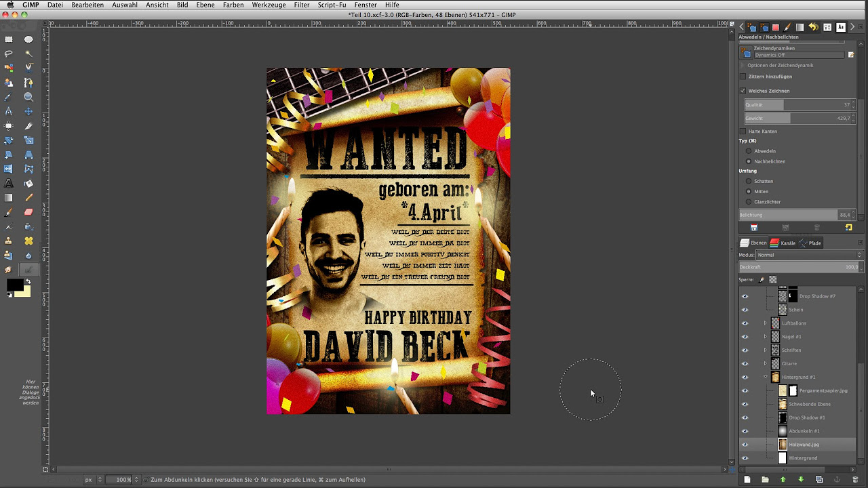Select the Dodge/Burn tool in toolbox

28,269
